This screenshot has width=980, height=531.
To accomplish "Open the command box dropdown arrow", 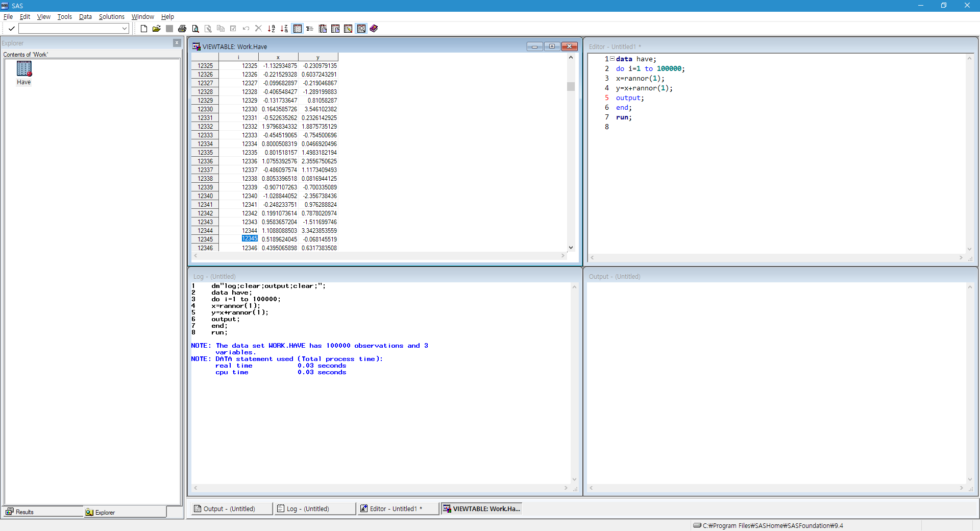I will [125, 29].
